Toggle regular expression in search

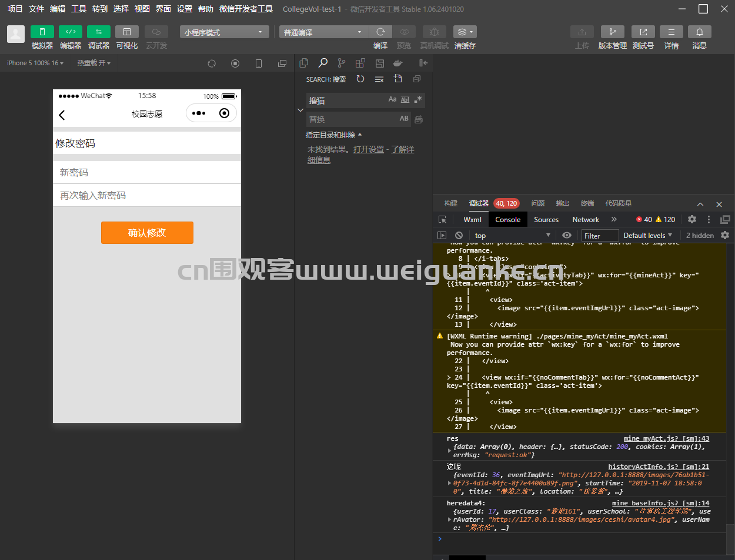pyautogui.click(x=418, y=100)
